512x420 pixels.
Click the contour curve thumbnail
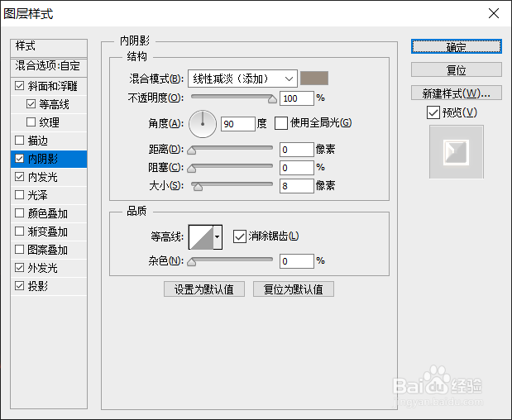click(201, 237)
